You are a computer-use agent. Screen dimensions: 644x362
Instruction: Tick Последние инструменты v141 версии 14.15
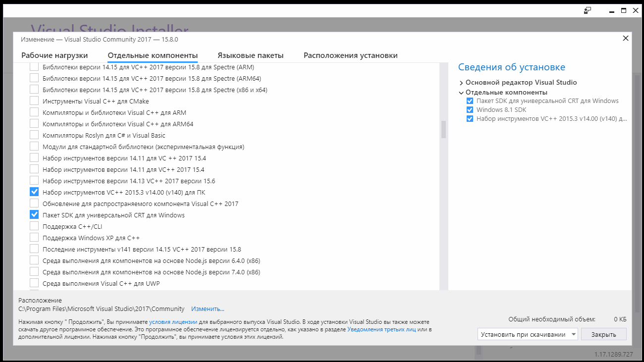(34, 249)
